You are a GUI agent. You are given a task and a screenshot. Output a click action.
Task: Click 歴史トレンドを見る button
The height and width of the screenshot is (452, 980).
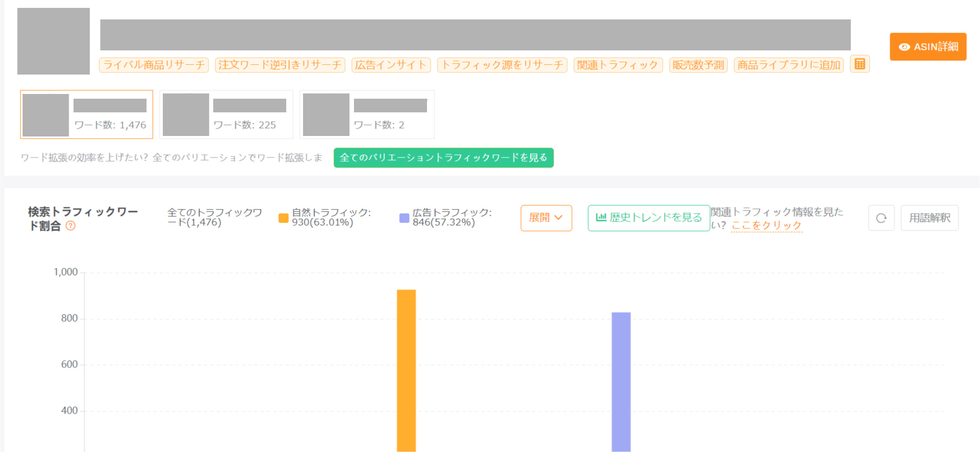tap(649, 218)
